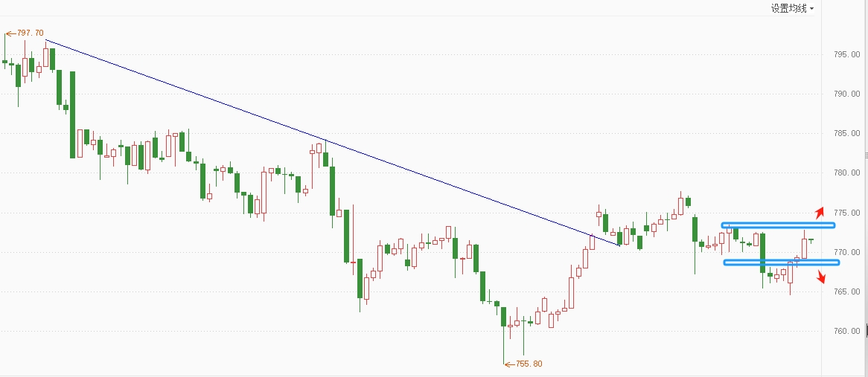Click the 770.00 price axis label
Screen dimensions: 868x377
[846, 252]
